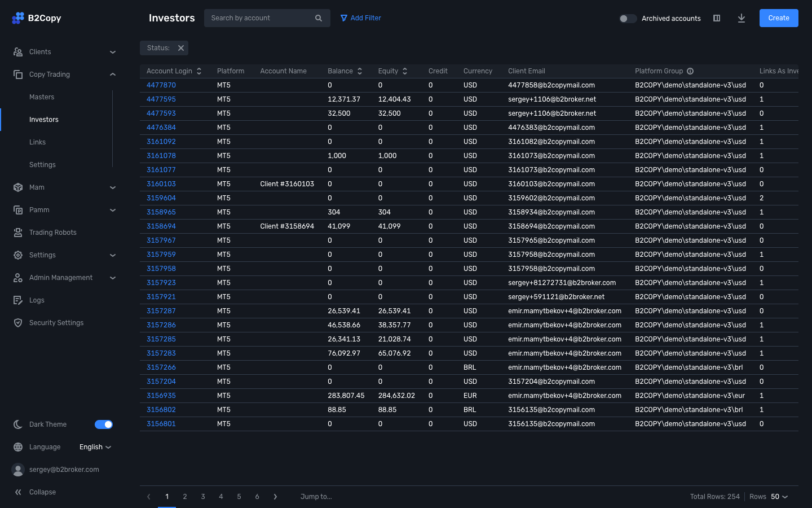
Task: Click email sergey+81272731@b2broker.com
Action: pyautogui.click(x=562, y=283)
